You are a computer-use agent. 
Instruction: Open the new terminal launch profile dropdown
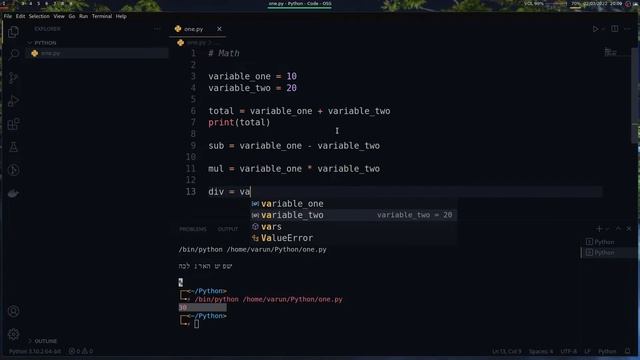[607, 229]
